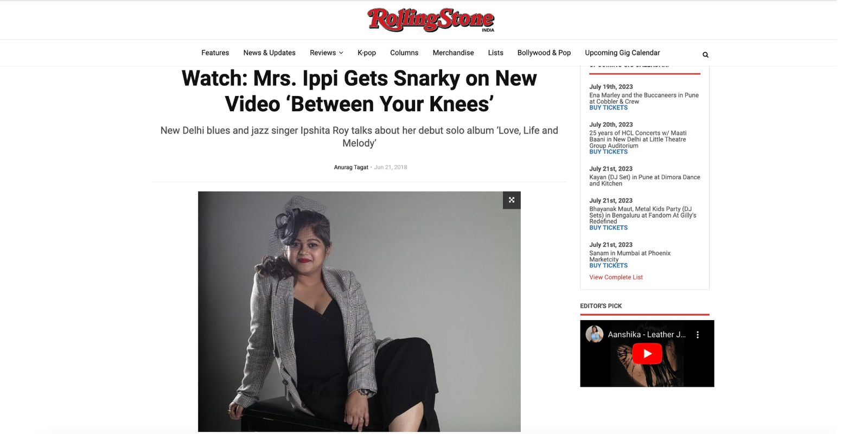Screen dimensions: 868x434
Task: Click View Complete List link
Action: tap(616, 277)
